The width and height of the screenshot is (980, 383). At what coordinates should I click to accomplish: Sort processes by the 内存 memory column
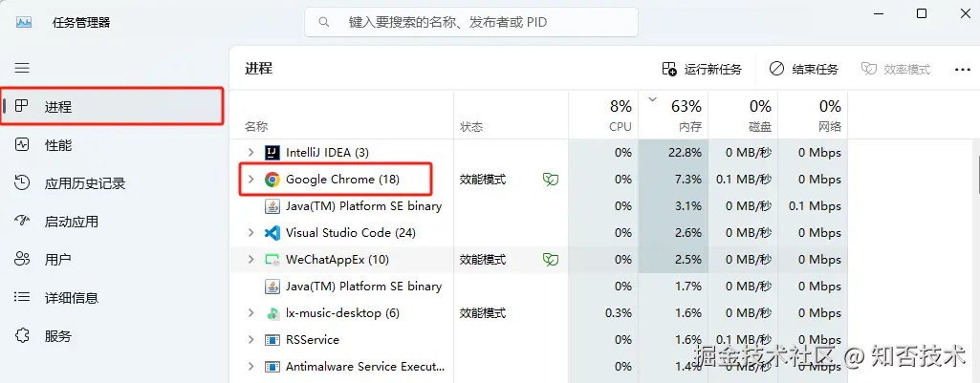pyautogui.click(x=675, y=115)
